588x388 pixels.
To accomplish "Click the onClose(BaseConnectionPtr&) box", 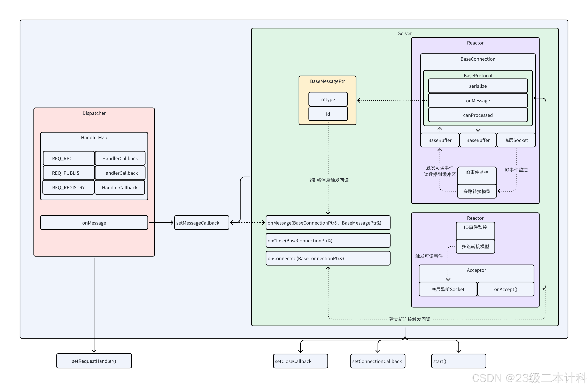I will point(328,241).
